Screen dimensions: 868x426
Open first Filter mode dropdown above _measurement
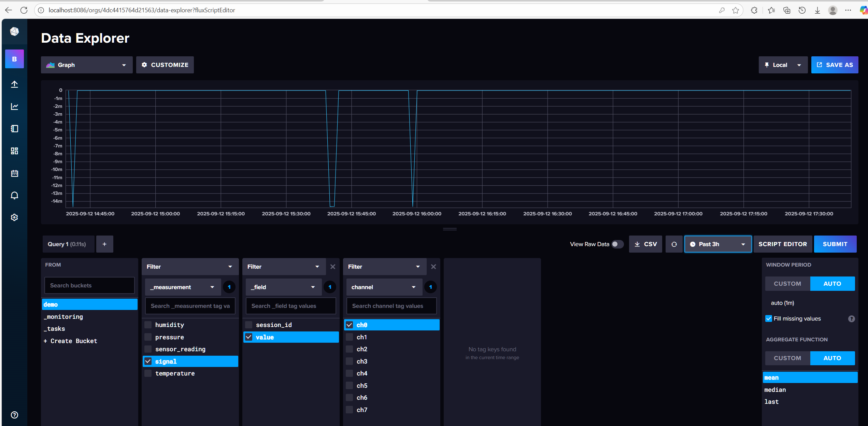coord(190,267)
